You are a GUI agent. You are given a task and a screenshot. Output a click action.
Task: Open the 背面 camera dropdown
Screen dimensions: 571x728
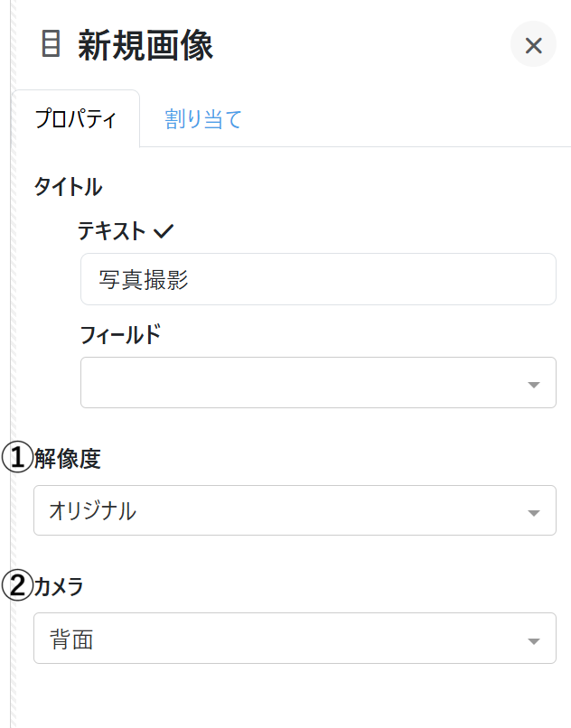(x=280, y=639)
